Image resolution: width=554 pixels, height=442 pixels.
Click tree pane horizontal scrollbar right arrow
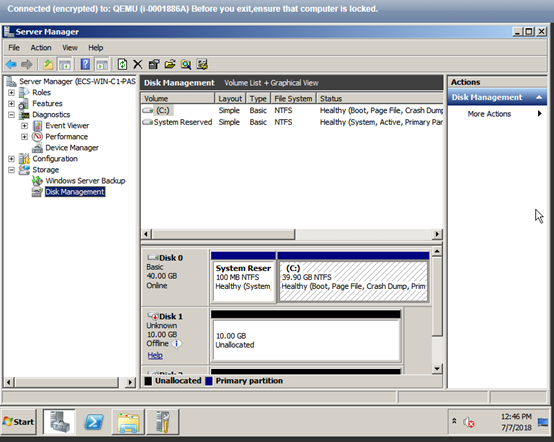130,382
